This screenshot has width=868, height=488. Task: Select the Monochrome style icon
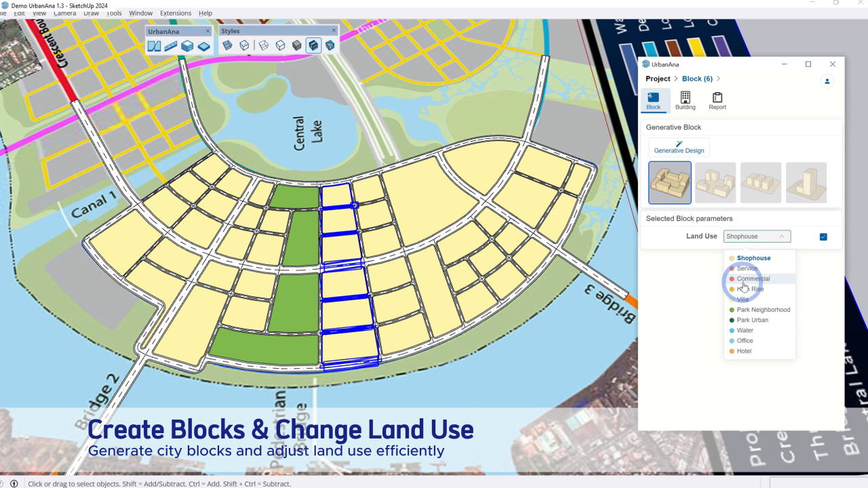pos(330,45)
